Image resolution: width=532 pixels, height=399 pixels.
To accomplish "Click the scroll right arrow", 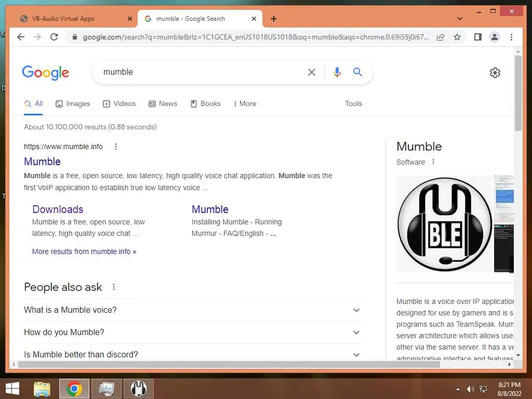I will click(x=509, y=365).
